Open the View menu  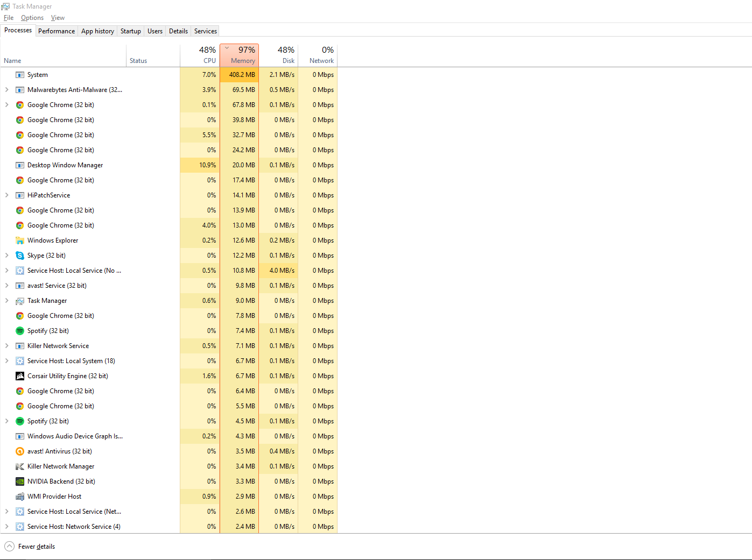click(x=58, y=18)
